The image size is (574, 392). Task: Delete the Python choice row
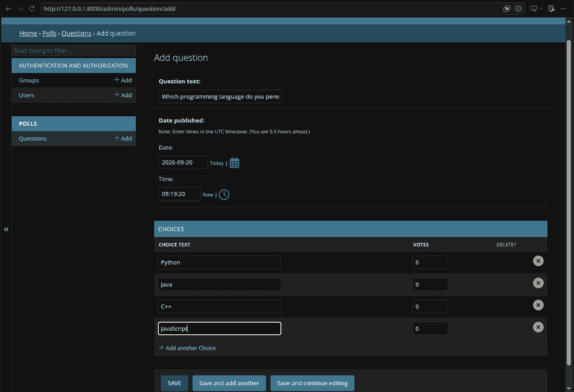[x=538, y=261]
